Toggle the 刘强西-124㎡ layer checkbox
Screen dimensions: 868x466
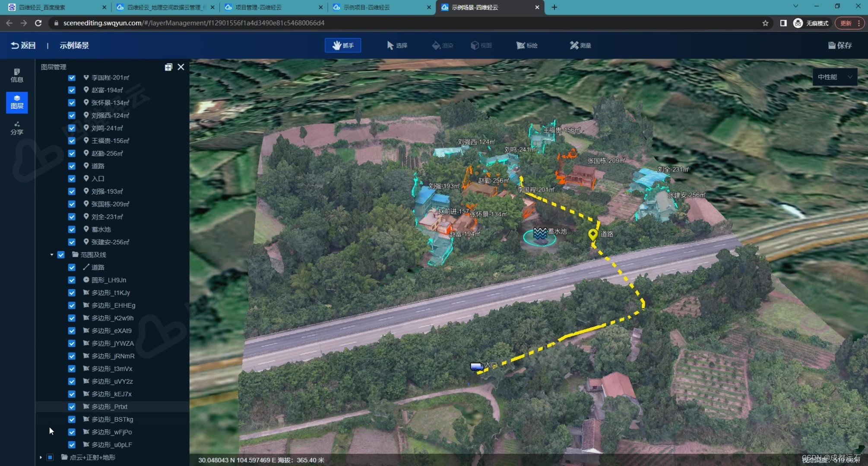coord(72,115)
